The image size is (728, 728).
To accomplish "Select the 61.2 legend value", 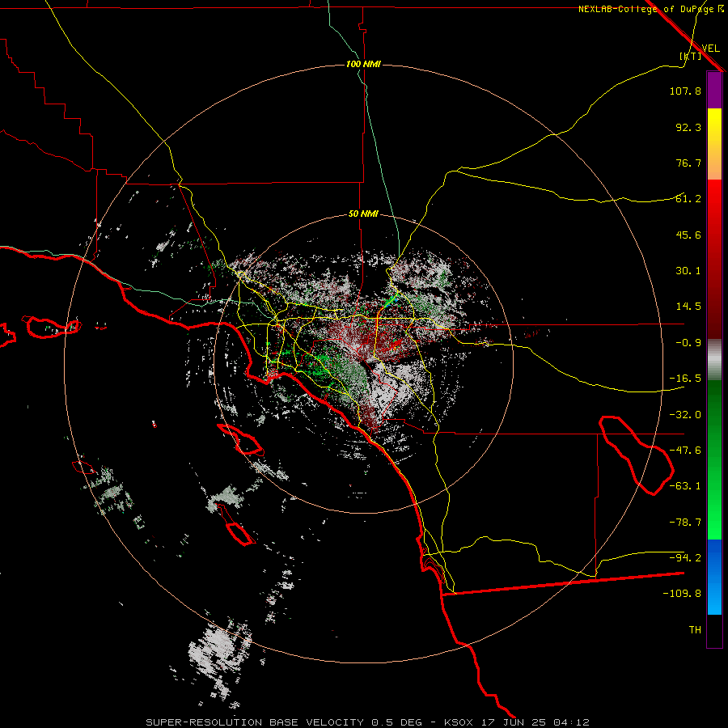I will [688, 199].
